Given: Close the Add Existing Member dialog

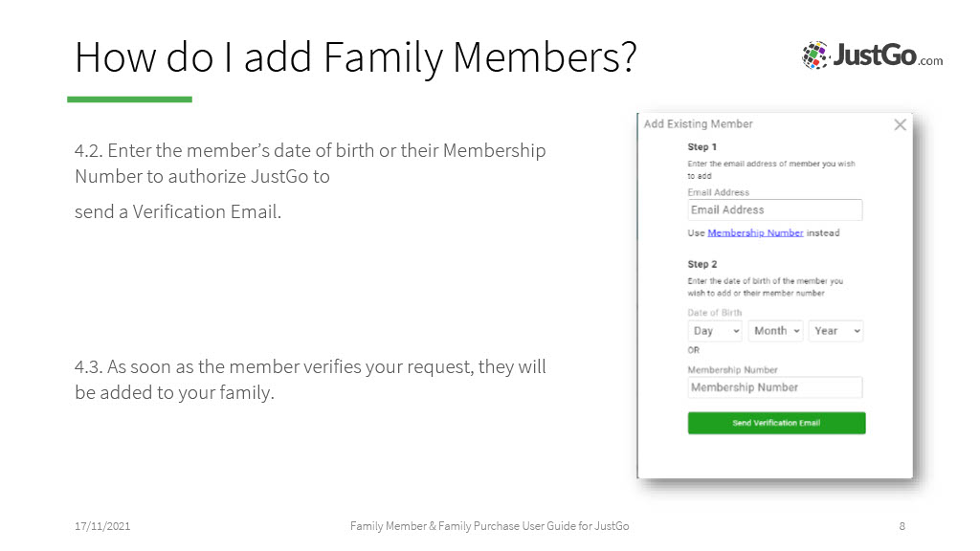Looking at the screenshot, I should pos(900,125).
